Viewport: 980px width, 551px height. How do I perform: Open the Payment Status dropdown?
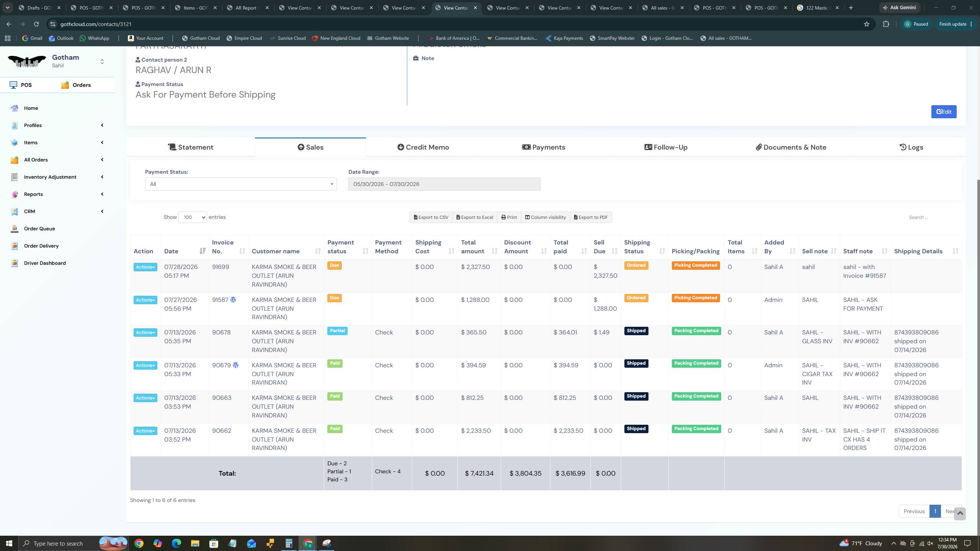241,184
